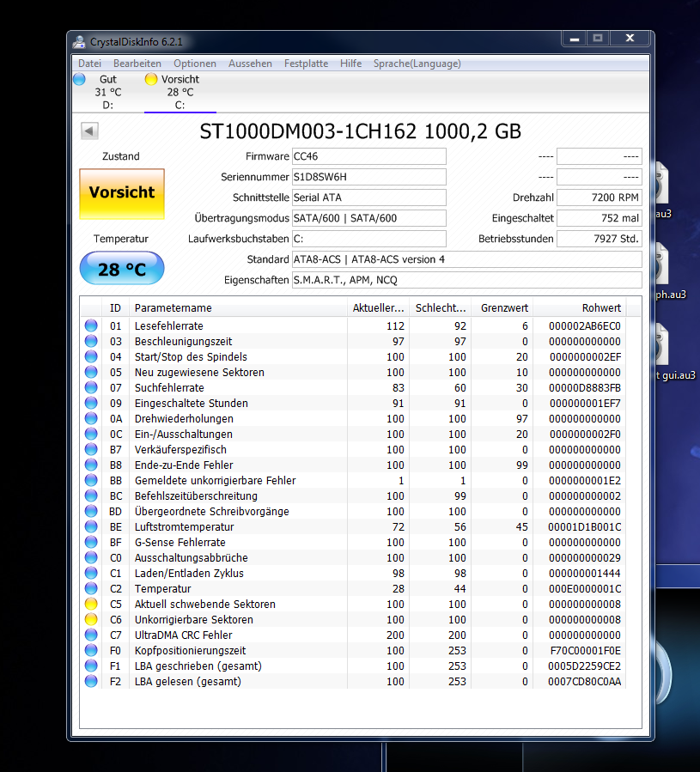This screenshot has width=700, height=772.
Task: Click status orb for Drehwiederholungen
Action: (91, 418)
